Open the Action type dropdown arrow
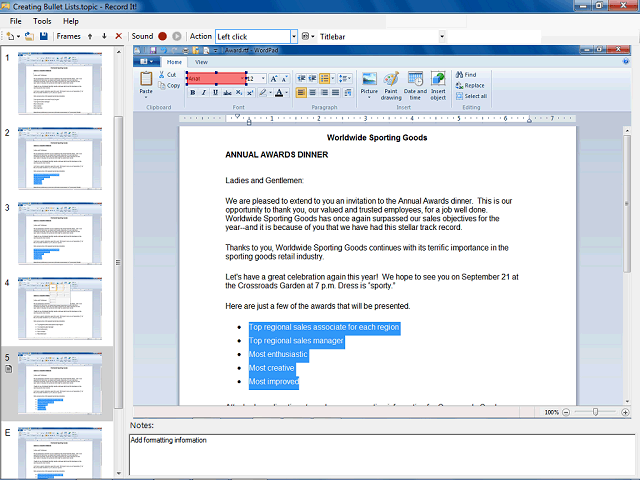 click(294, 37)
